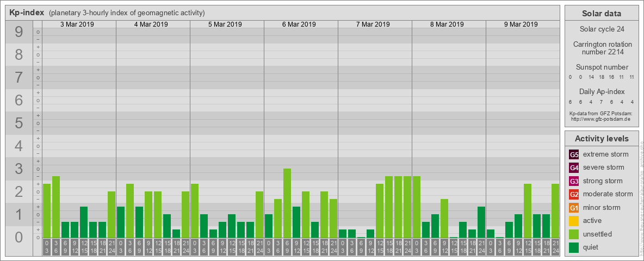644x261 pixels.
Task: Click the 3 Mar 2019 bar for hours 3-6
Action: point(56,207)
